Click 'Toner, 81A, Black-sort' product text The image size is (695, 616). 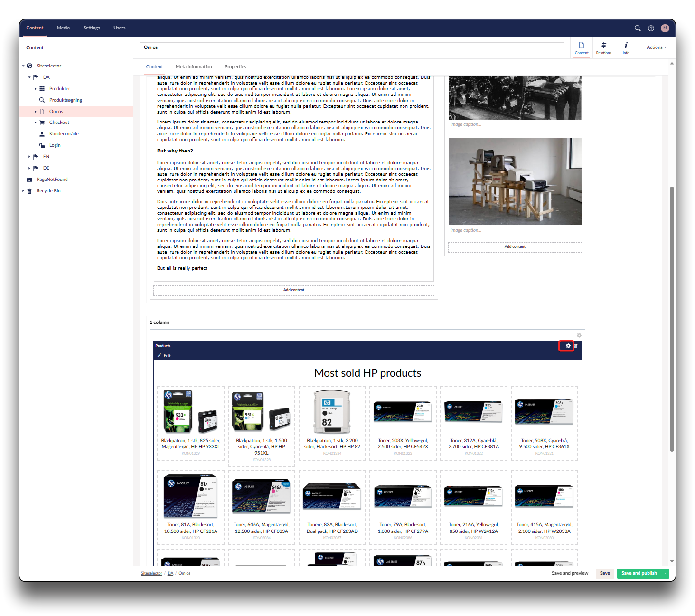point(190,528)
